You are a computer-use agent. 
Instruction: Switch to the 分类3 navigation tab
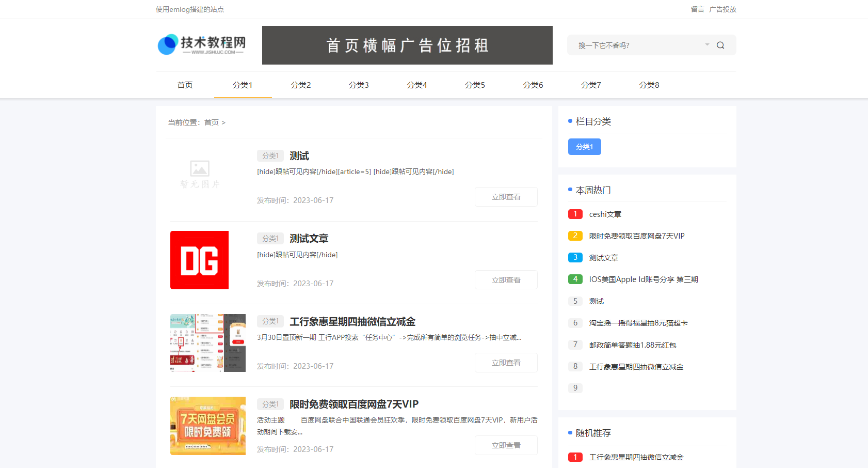[x=359, y=85]
